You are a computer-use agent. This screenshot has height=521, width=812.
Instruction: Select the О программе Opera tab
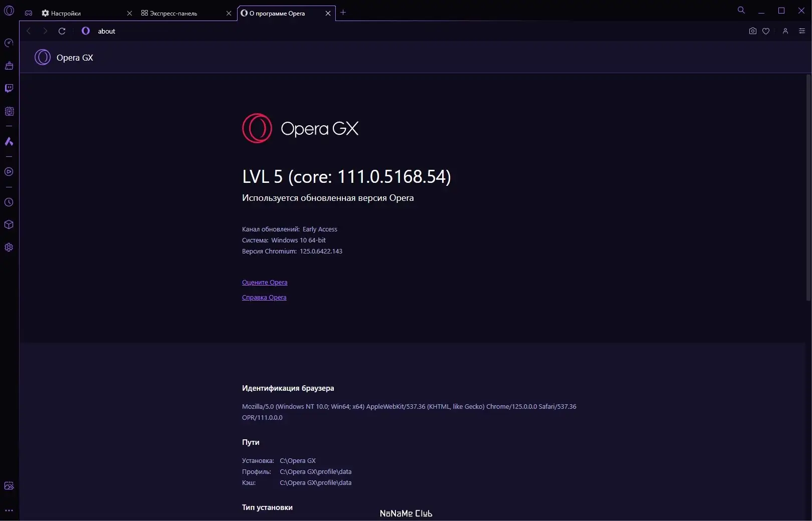coord(286,14)
